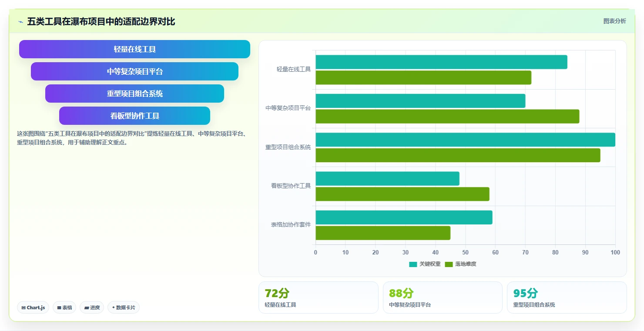This screenshot has width=644, height=331.
Task: Click the green bar for 重型项目组合系统
Action: tap(458, 155)
